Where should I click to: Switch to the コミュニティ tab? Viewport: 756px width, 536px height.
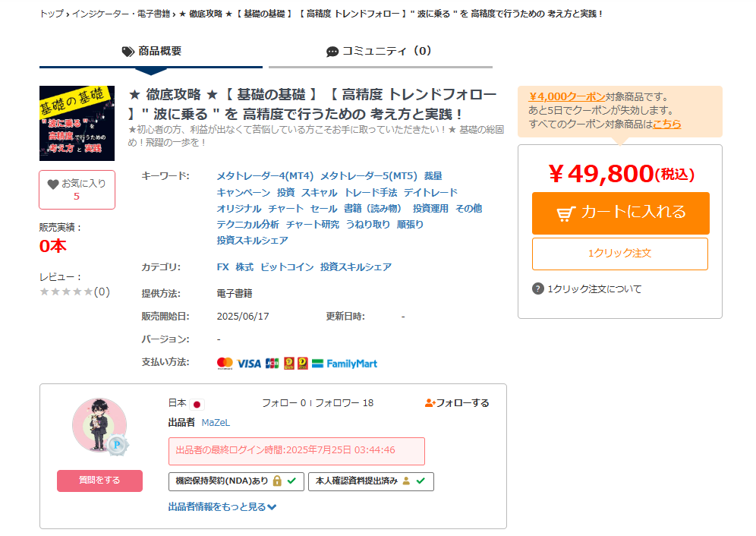tap(380, 51)
